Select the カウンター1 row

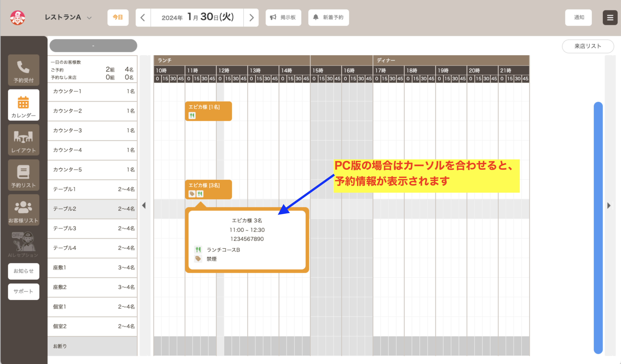pyautogui.click(x=92, y=91)
